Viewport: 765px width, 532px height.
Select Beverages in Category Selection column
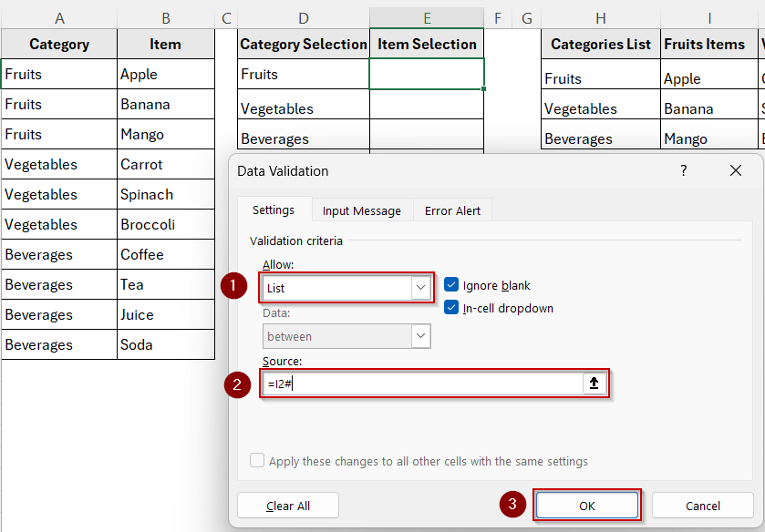pos(304,134)
